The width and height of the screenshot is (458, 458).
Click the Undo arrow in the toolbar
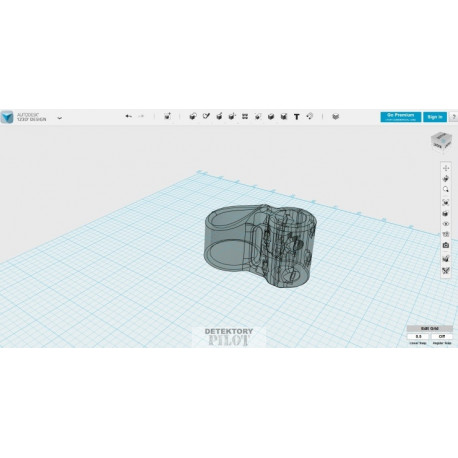[128, 116]
